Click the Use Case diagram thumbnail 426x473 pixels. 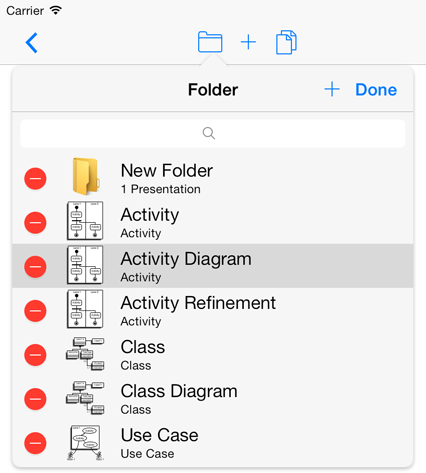[x=85, y=442]
